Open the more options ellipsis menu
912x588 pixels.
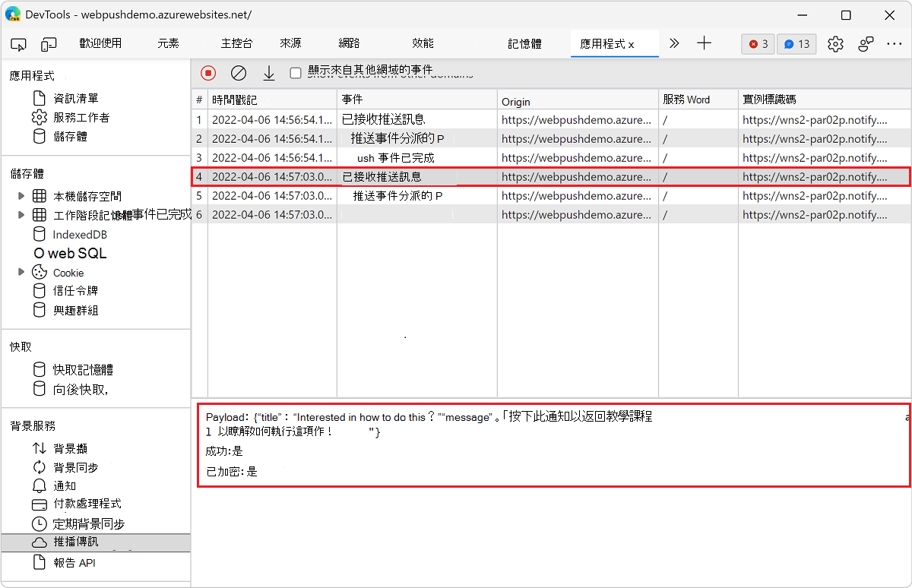pos(895,44)
